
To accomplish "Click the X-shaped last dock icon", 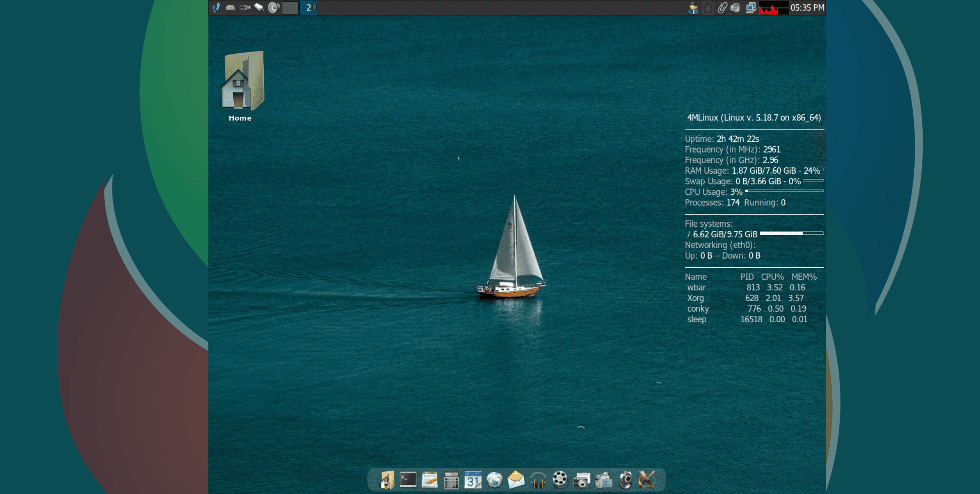I will (647, 480).
